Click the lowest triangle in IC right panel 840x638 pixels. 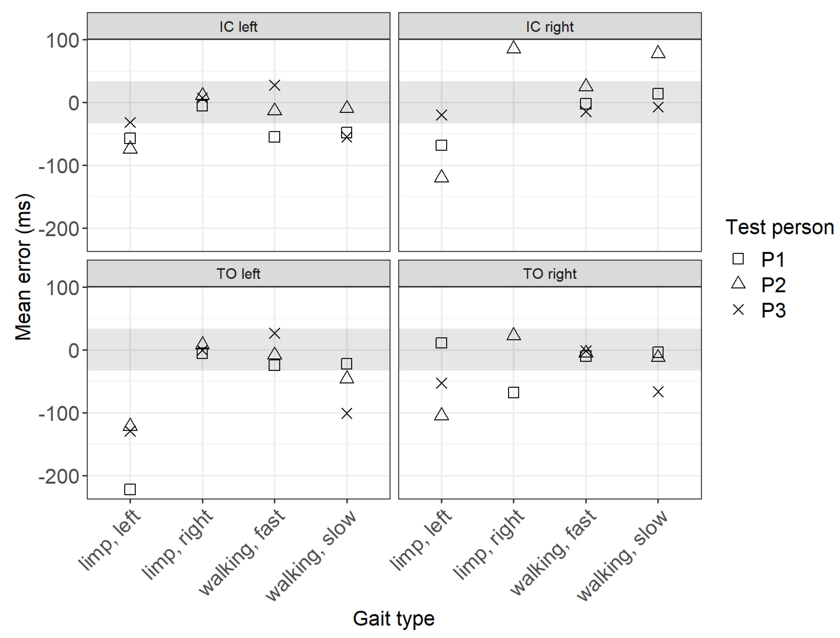[441, 177]
